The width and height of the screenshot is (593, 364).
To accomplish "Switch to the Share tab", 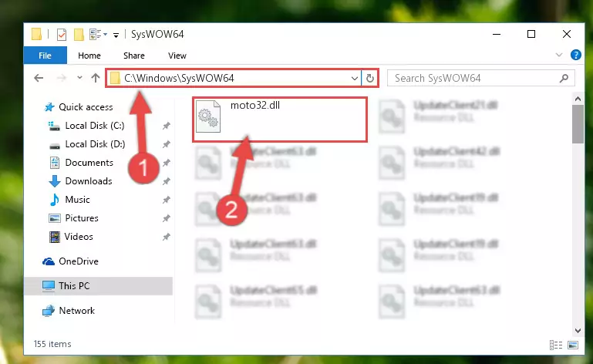I will 134,56.
